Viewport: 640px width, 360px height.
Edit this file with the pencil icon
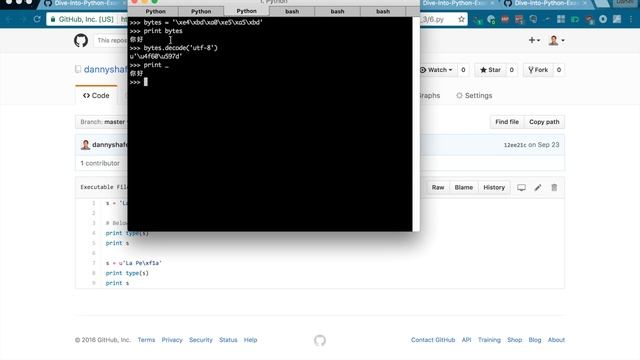[538, 187]
